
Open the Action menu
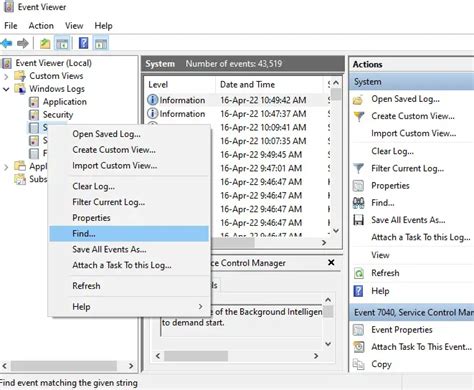pos(41,26)
